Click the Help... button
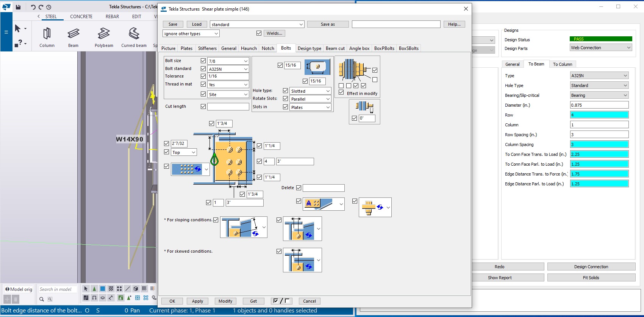 [x=454, y=24]
